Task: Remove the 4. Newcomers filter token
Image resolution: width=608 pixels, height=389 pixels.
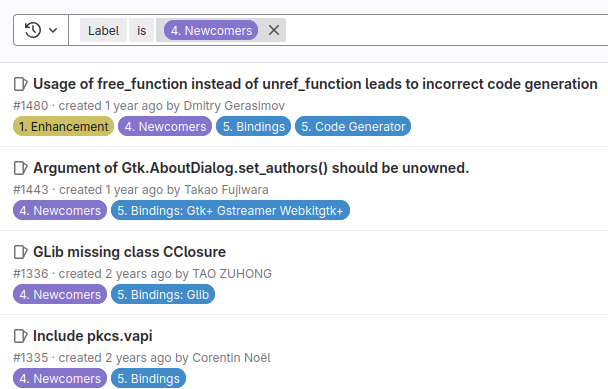Action: [x=274, y=30]
